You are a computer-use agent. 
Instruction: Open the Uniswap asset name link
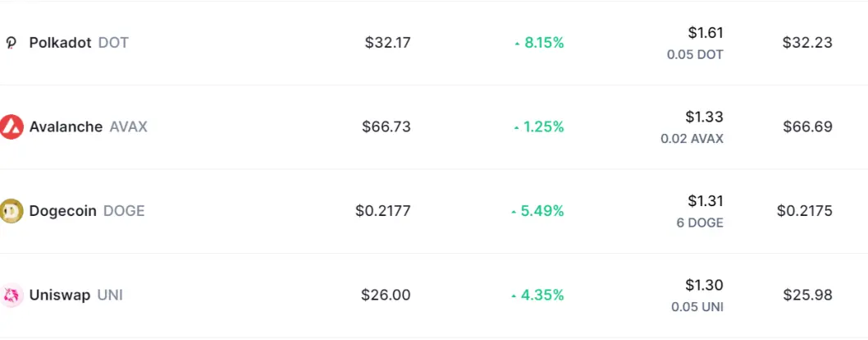(59, 295)
